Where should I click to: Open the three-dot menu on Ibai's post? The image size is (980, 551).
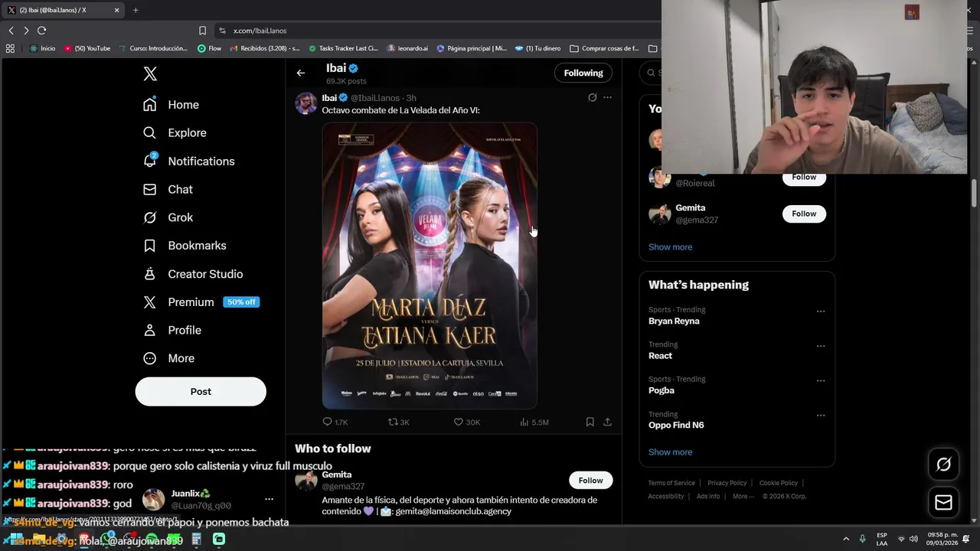607,98
